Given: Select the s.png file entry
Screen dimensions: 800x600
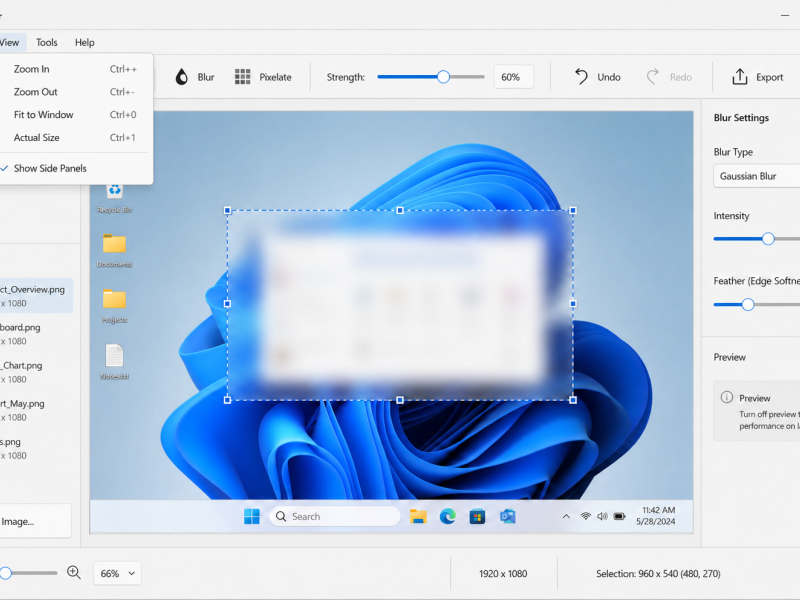Looking at the screenshot, I should (36, 448).
